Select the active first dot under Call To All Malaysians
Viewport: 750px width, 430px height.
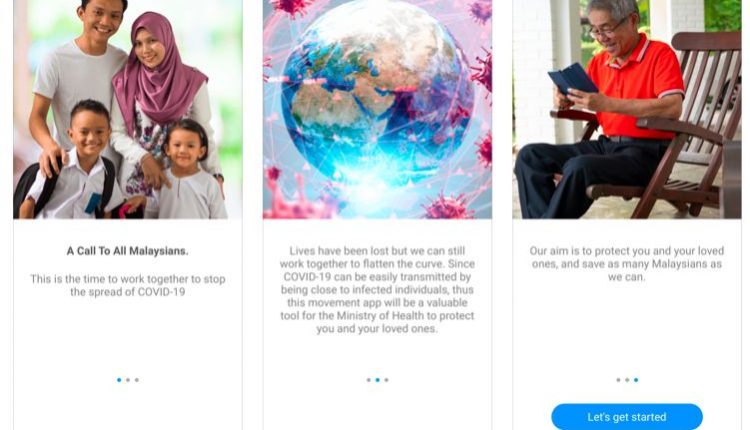click(x=119, y=380)
